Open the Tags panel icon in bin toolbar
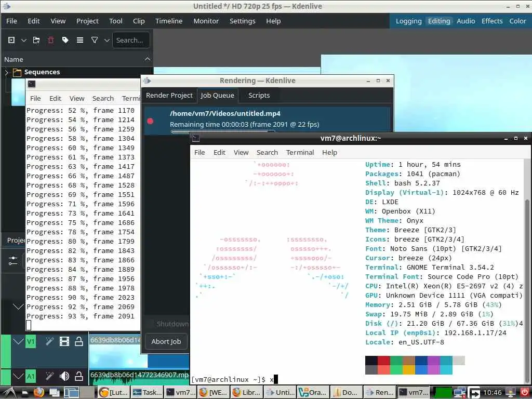Viewport: 532px width, 399px height. [x=65, y=40]
